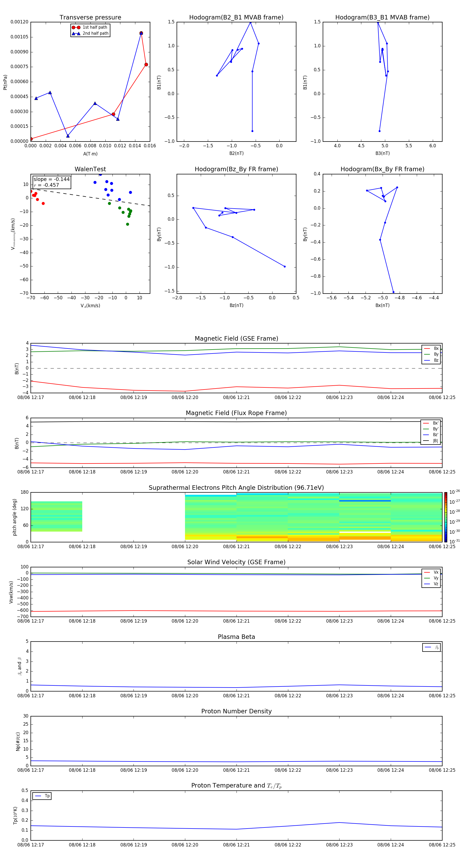The image size is (473, 868).
Task: Click the pitch angle color scale bar
Action: coord(446,517)
